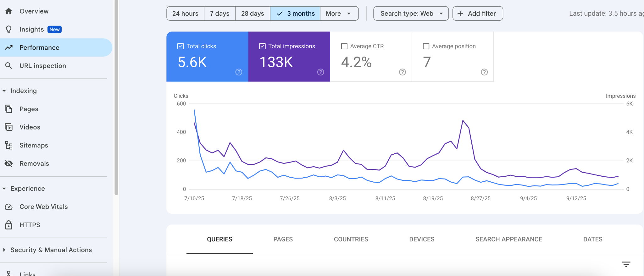644x276 pixels.
Task: Click the 8/3/25 label on the chart axis
Action: point(337,198)
